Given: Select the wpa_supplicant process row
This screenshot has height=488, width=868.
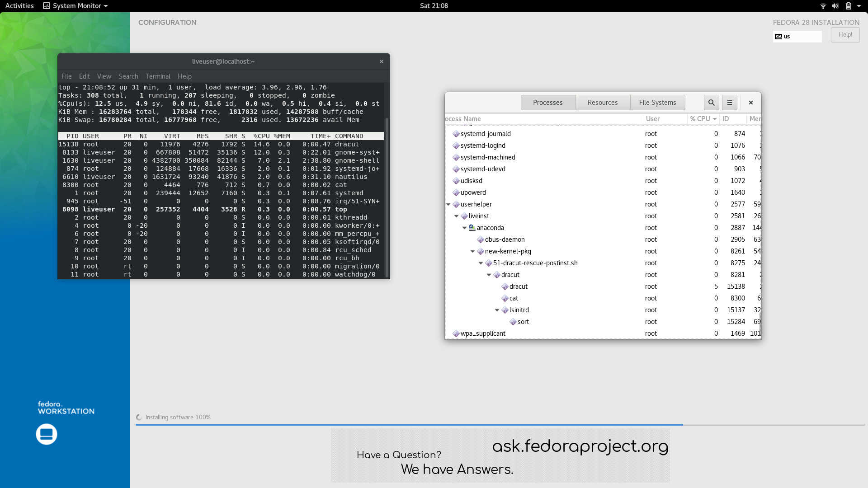Looking at the screenshot, I should [x=603, y=333].
